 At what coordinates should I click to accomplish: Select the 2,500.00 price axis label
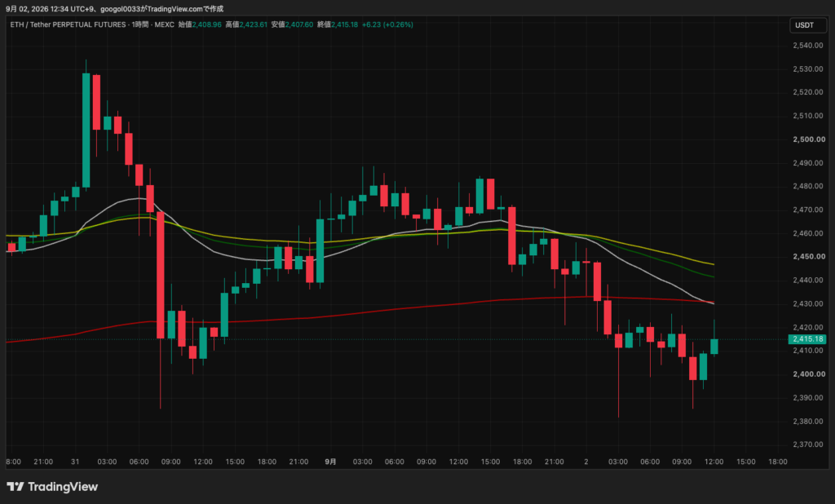[x=808, y=139]
